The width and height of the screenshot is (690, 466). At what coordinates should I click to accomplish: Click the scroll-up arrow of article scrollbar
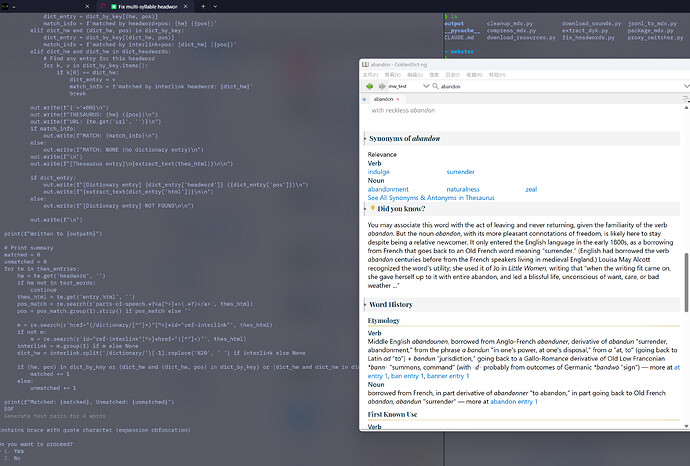pyautogui.click(x=686, y=107)
